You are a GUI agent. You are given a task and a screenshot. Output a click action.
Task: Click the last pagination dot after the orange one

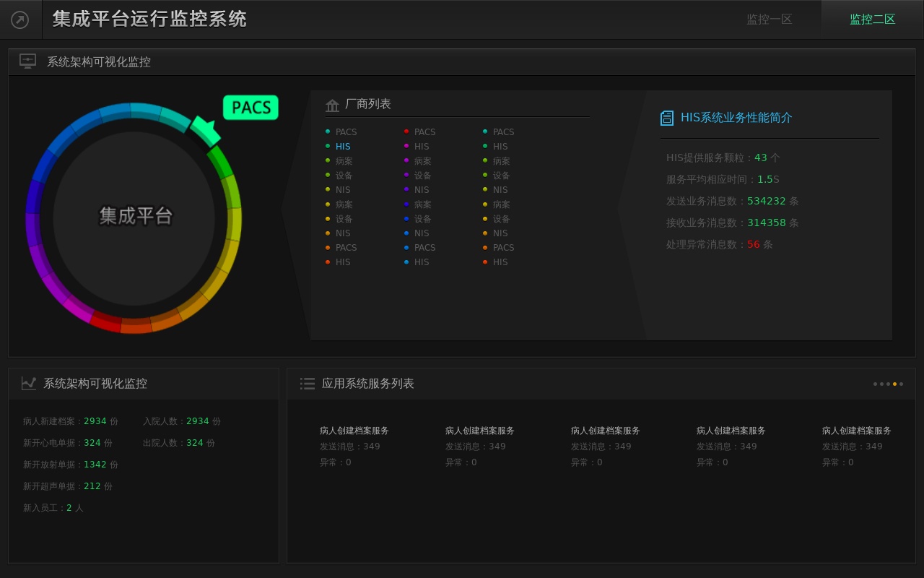point(901,384)
